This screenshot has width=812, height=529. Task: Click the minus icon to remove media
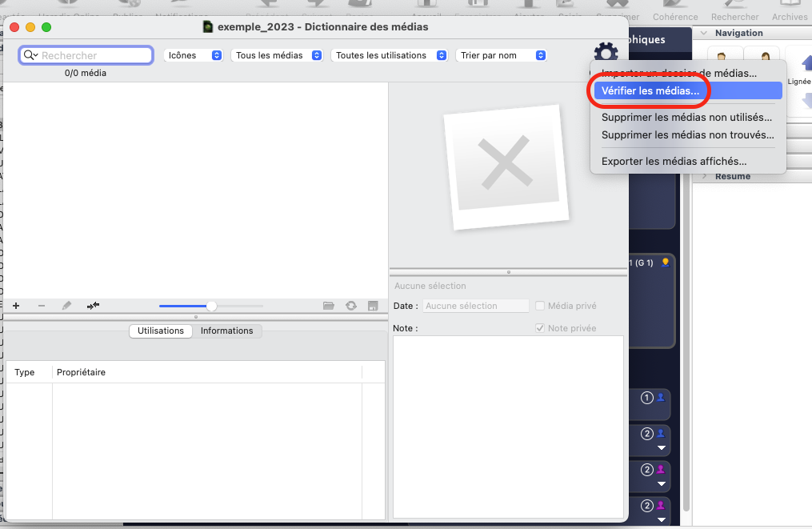click(x=42, y=306)
